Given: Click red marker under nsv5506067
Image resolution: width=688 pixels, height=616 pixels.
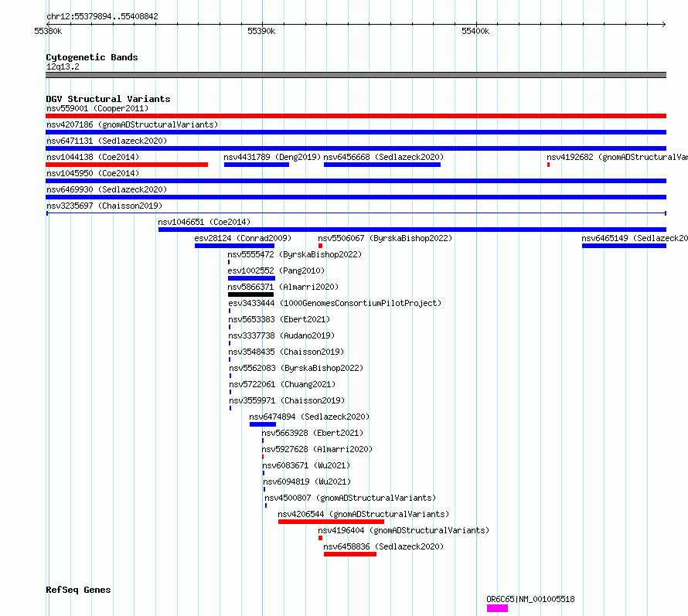Looking at the screenshot, I should (320, 246).
